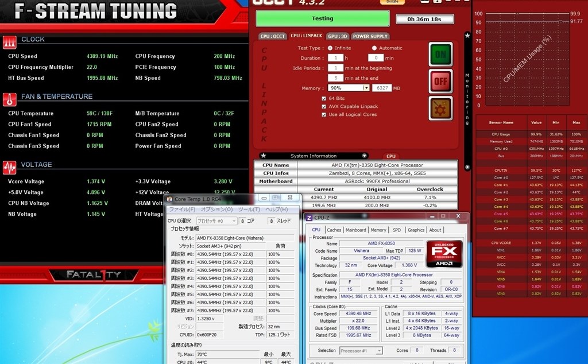Open the Graphics tab in CPU-Z
The height and width of the screenshot is (364, 588).
[416, 230]
